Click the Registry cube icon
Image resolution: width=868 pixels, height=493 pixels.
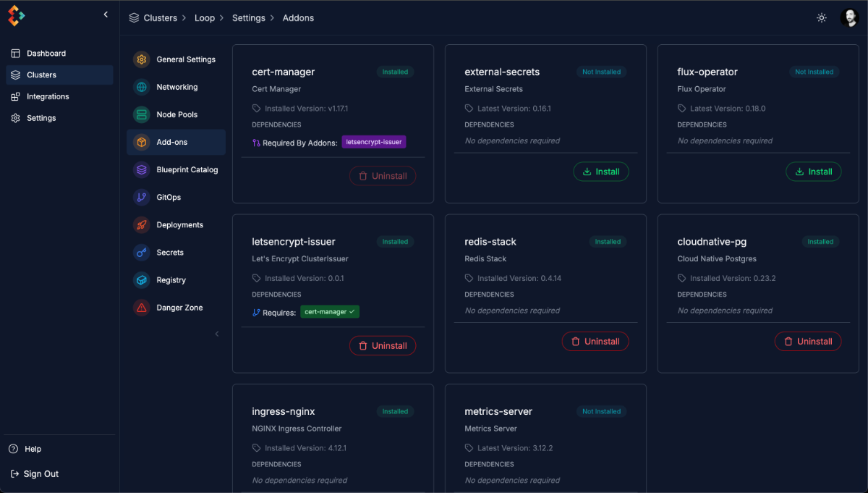[x=142, y=279]
